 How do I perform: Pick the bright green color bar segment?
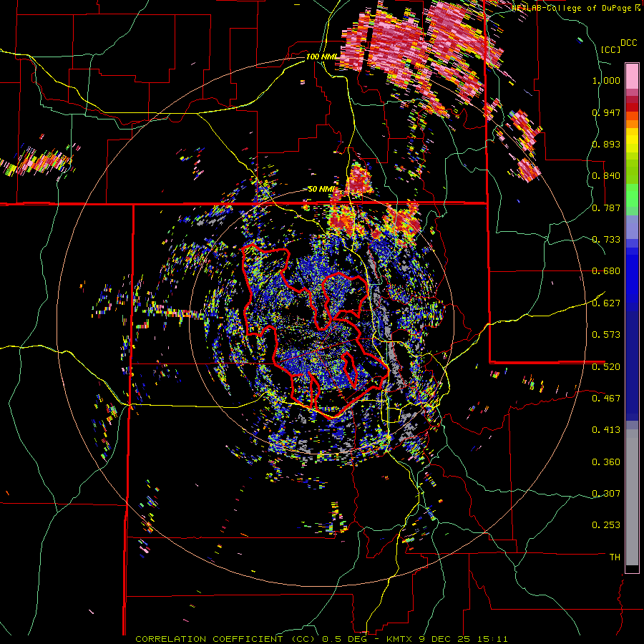pyautogui.click(x=632, y=195)
